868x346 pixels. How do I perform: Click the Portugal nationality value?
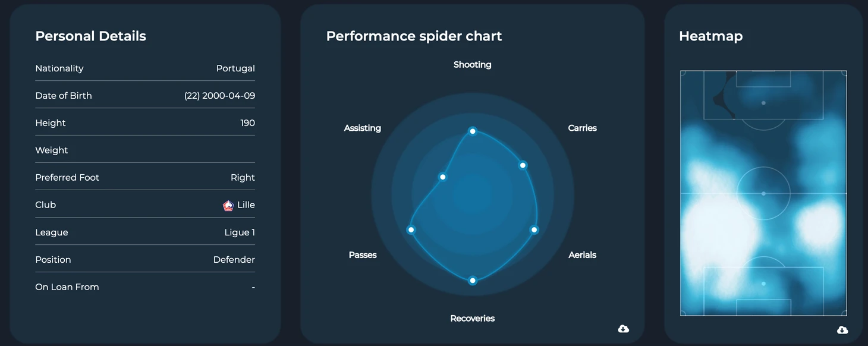click(x=235, y=68)
